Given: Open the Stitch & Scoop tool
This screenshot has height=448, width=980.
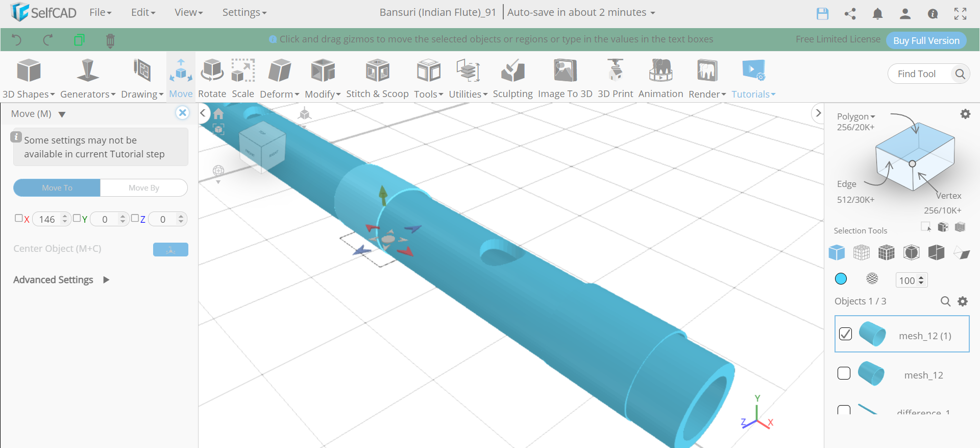Looking at the screenshot, I should tap(377, 78).
